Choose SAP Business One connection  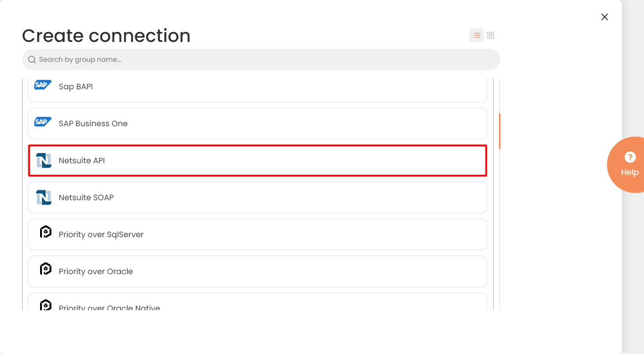pos(258,124)
